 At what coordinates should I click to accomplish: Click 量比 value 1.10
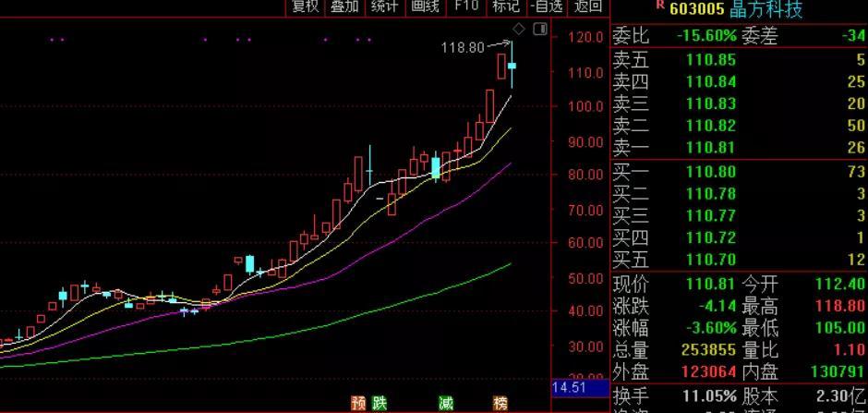pos(850,350)
